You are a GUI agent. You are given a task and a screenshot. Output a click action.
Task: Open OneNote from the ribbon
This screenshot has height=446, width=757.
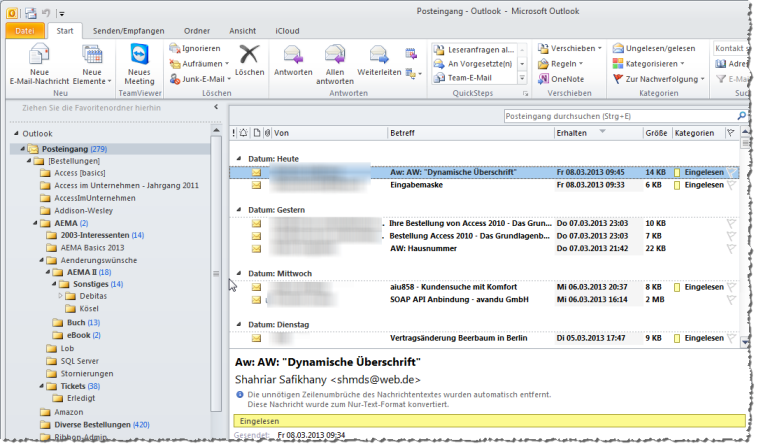click(x=560, y=78)
